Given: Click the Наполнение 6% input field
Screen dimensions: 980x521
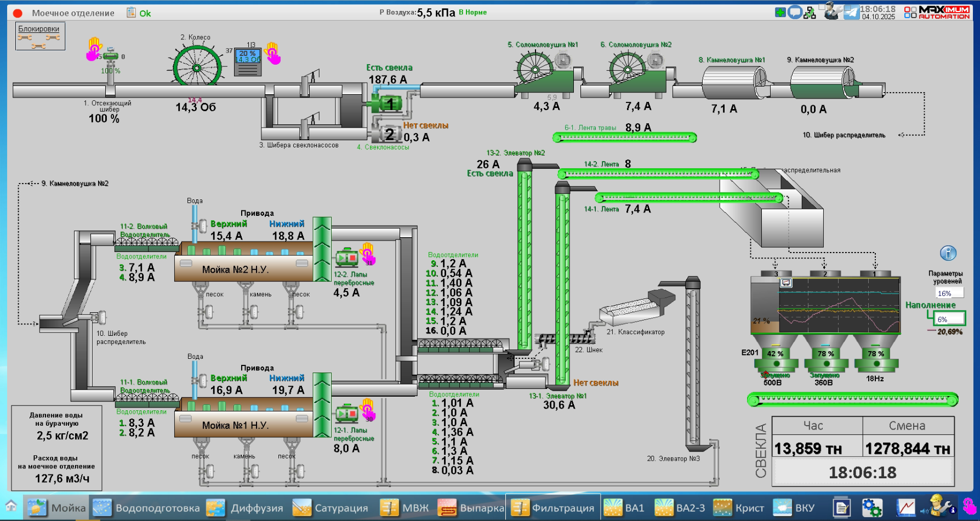Looking at the screenshot, I should coord(949,319).
